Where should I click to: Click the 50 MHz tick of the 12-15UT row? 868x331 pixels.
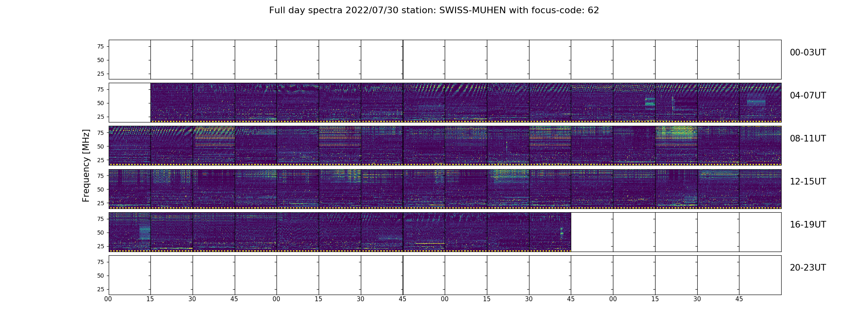(100, 189)
